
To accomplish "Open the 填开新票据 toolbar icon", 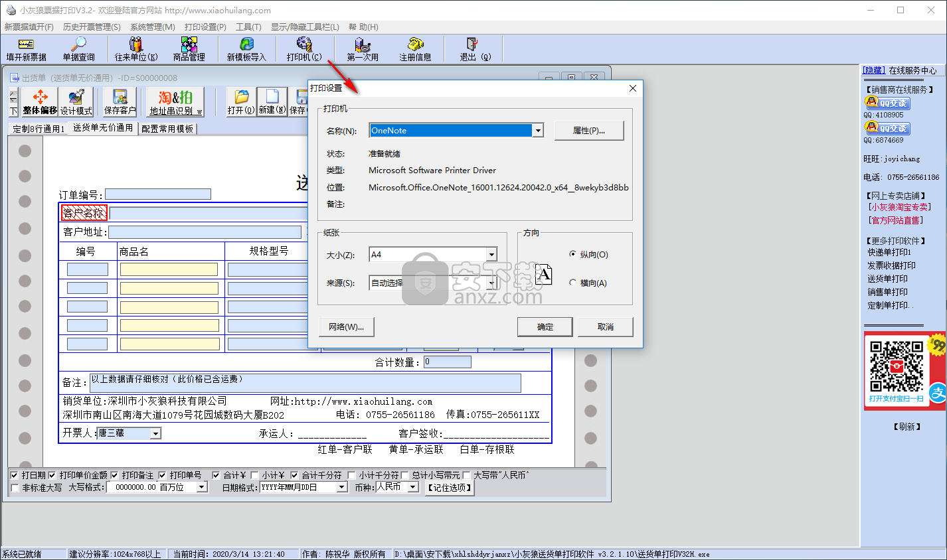I will tap(27, 50).
